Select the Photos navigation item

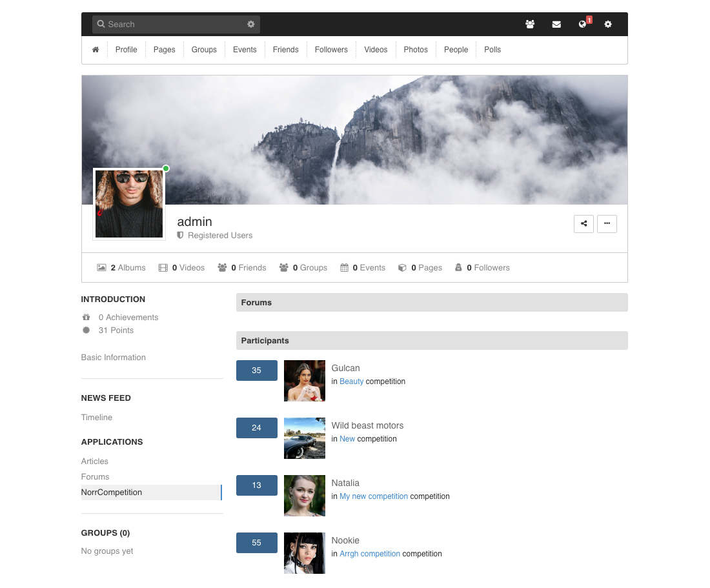coord(416,50)
